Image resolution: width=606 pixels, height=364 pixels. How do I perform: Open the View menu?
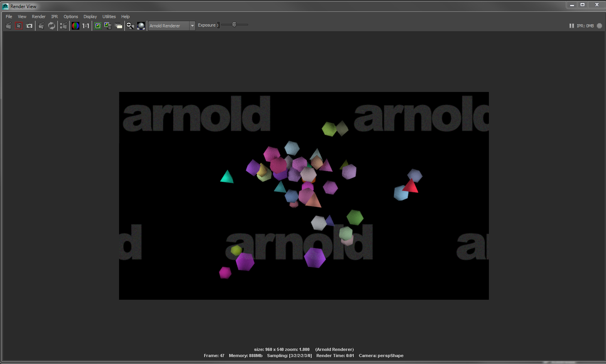[22, 17]
